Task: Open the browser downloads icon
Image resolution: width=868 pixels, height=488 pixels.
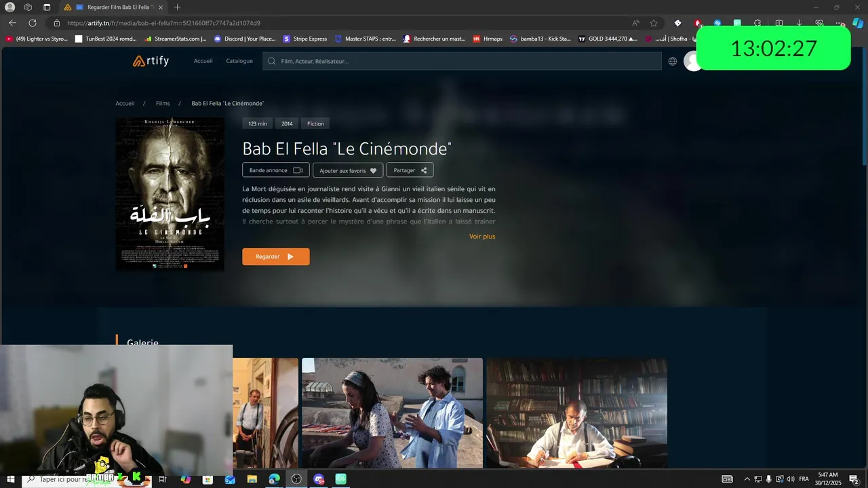Action: coord(799,22)
